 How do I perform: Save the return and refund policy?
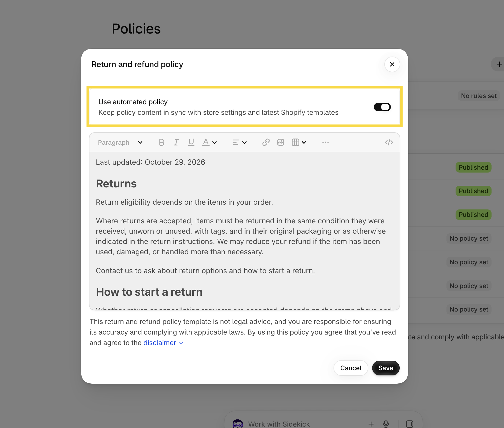pos(386,368)
